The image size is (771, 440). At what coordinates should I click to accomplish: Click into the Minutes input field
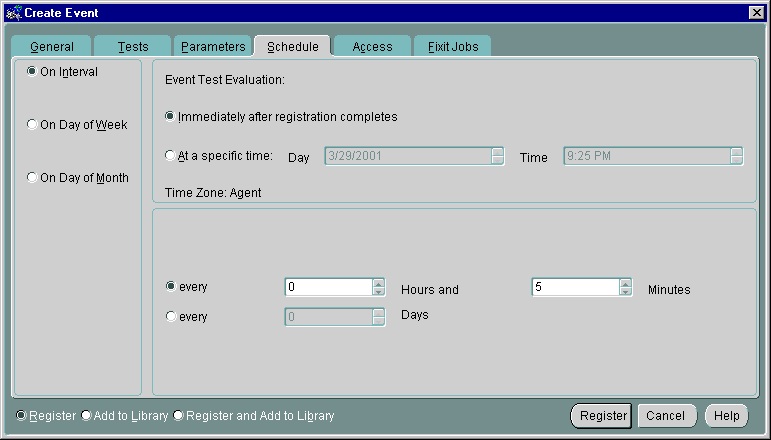tap(574, 287)
